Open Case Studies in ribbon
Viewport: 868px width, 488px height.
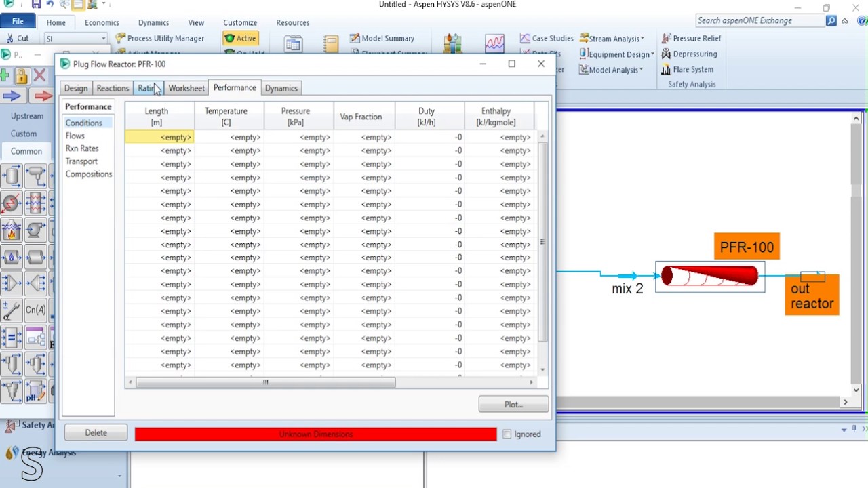click(547, 39)
